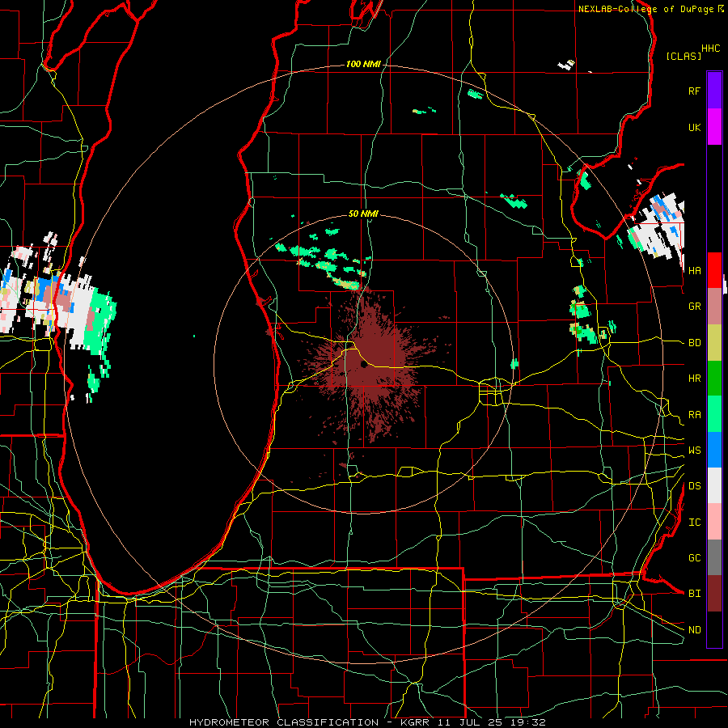Click the ND legend label

pos(694,630)
